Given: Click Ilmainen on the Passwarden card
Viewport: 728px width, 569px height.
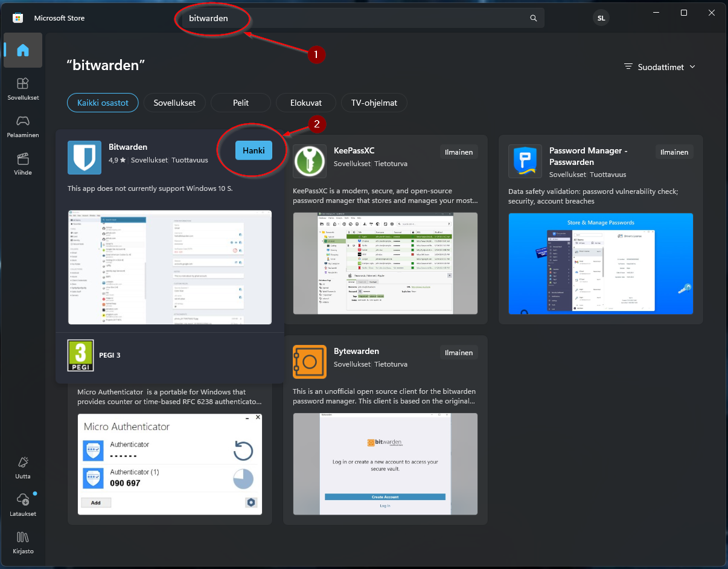Looking at the screenshot, I should (674, 152).
